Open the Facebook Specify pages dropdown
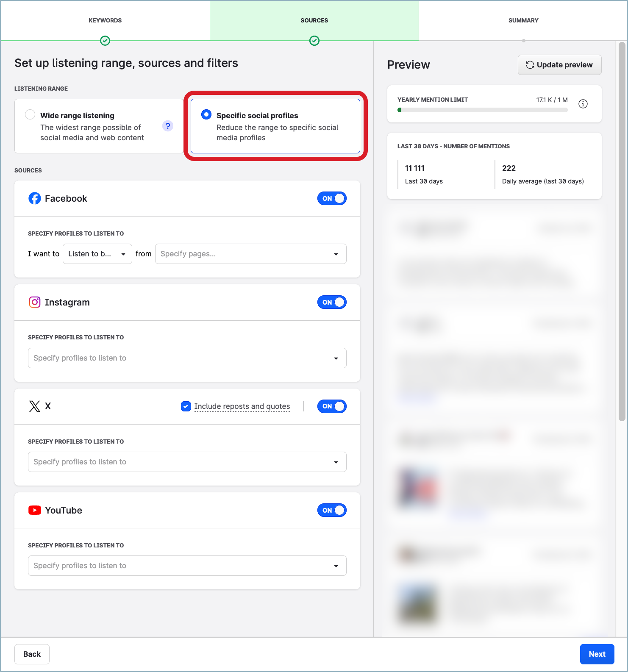This screenshot has height=672, width=628. click(x=250, y=254)
